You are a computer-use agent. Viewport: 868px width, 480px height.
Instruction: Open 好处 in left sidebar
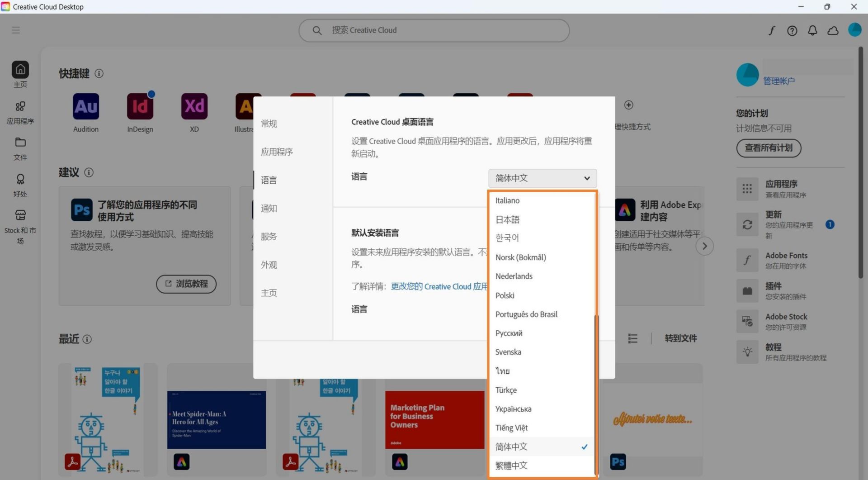(x=20, y=185)
